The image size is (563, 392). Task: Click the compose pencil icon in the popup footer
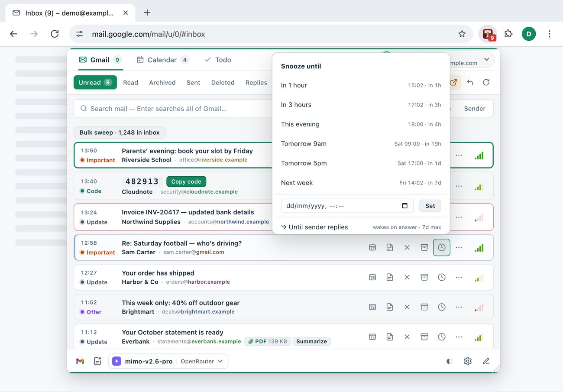point(486,361)
